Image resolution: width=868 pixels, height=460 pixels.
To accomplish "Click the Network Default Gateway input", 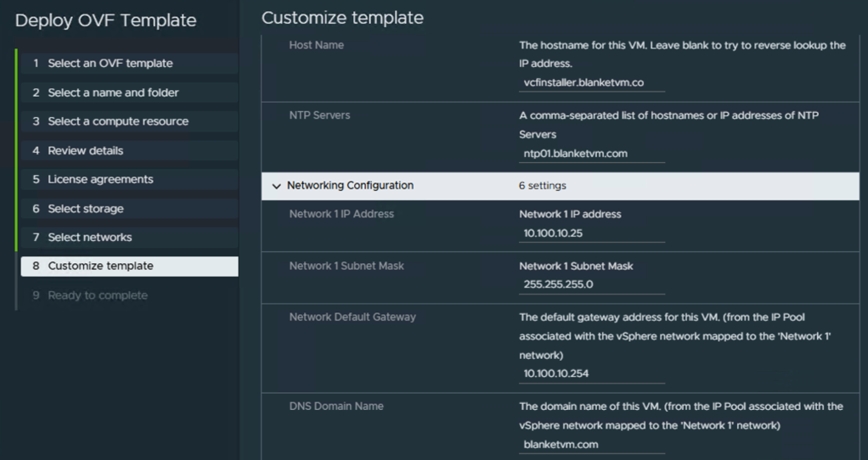I will pyautogui.click(x=591, y=373).
